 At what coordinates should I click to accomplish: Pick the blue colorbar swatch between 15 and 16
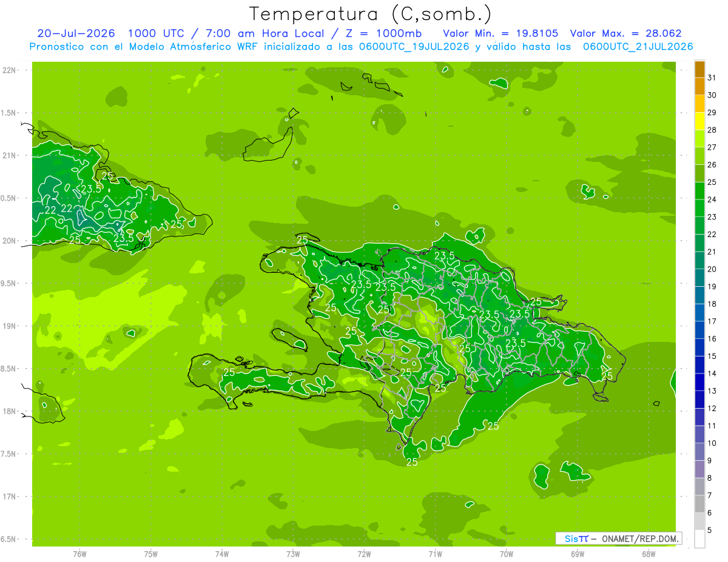tap(699, 347)
